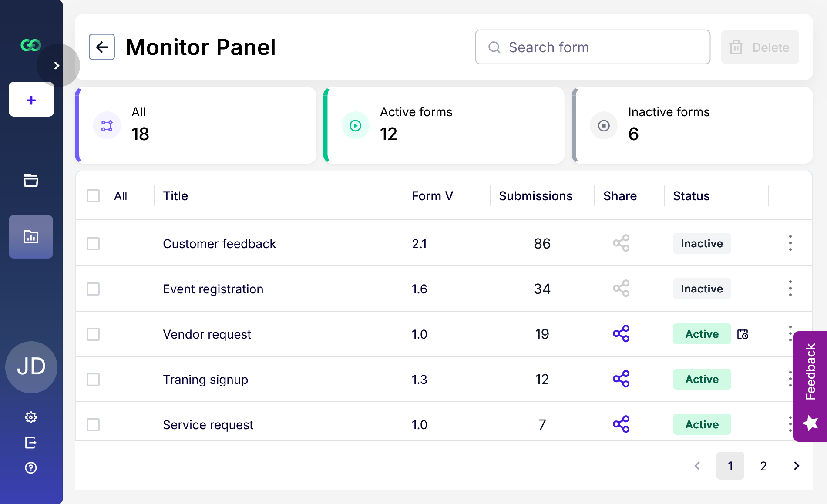Screen dimensions: 827x504
Task: Click the Active forms play icon
Action: [x=356, y=126]
